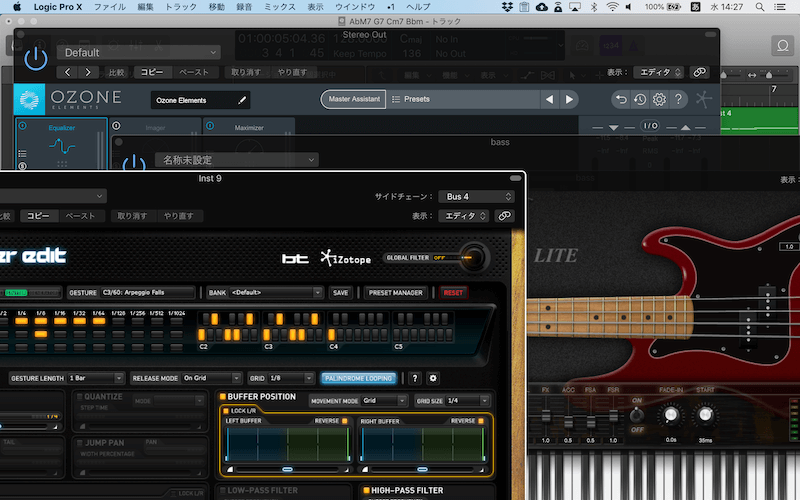Viewport: 800px width, 500px height.
Task: Open Ozone help question mark
Action: click(679, 99)
